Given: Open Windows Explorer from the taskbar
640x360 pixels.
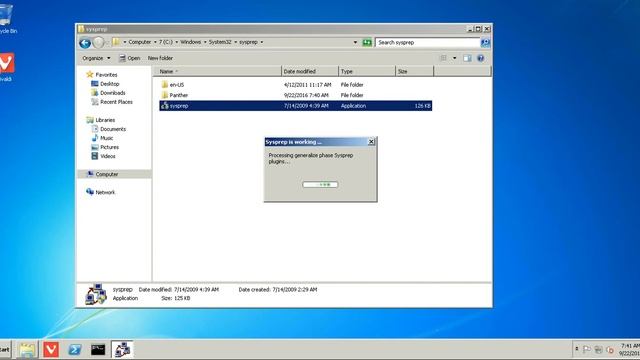Looking at the screenshot, I should (x=27, y=350).
